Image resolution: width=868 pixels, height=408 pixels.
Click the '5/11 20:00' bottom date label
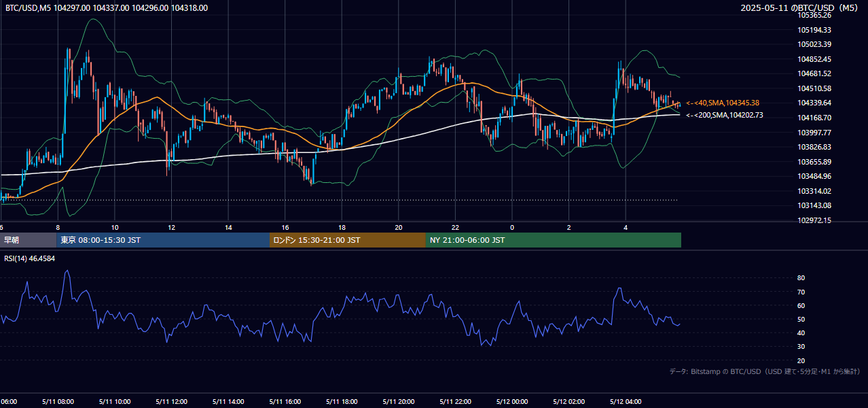(x=399, y=401)
